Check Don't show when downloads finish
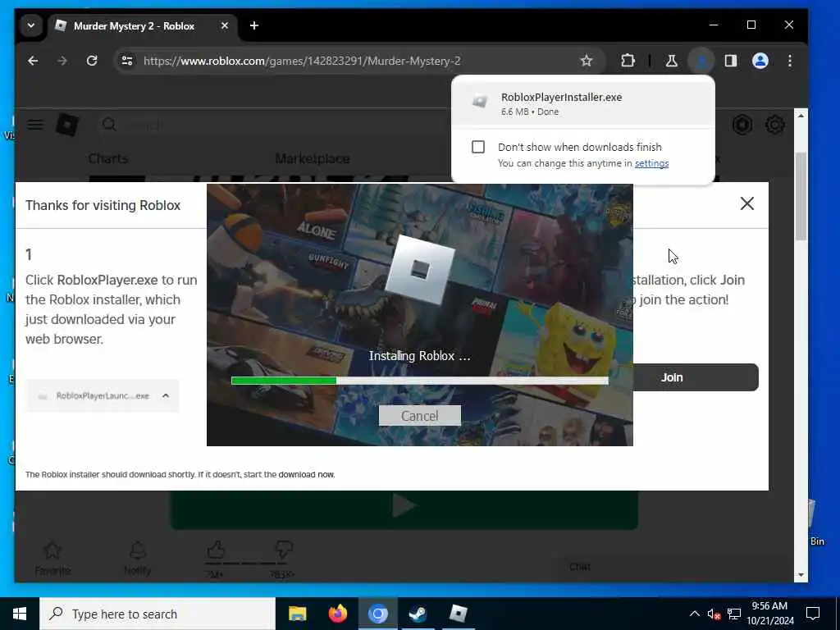 click(x=478, y=147)
